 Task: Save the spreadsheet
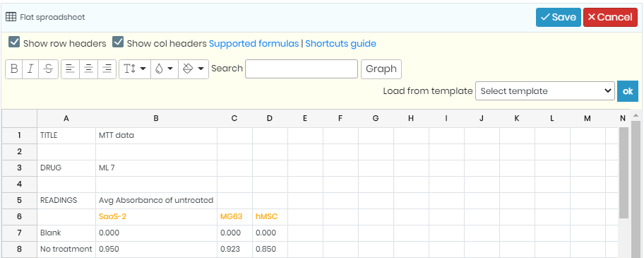558,17
